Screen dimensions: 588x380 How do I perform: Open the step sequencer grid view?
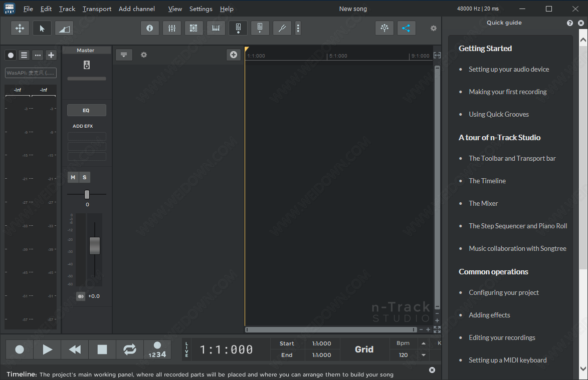[193, 28]
